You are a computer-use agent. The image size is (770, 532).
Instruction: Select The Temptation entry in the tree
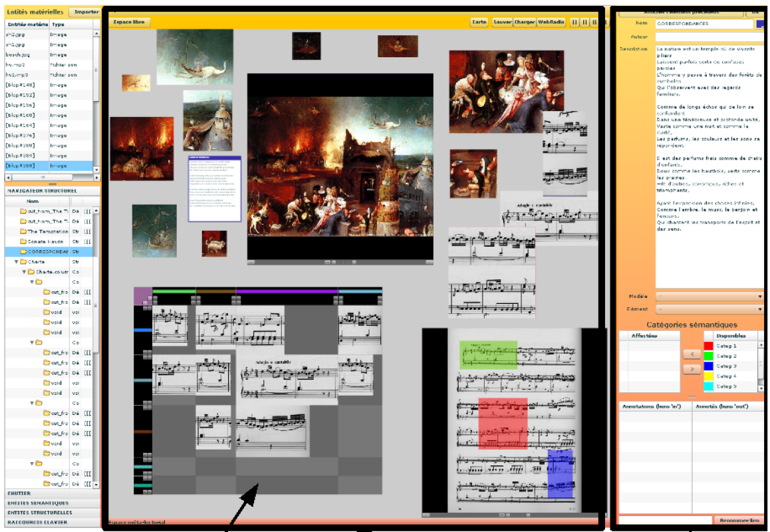(x=49, y=231)
